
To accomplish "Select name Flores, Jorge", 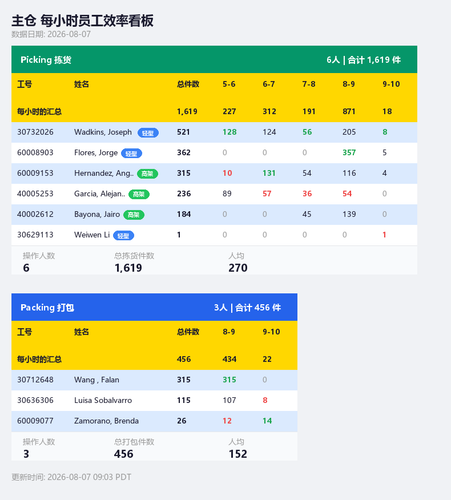I will tap(96, 153).
